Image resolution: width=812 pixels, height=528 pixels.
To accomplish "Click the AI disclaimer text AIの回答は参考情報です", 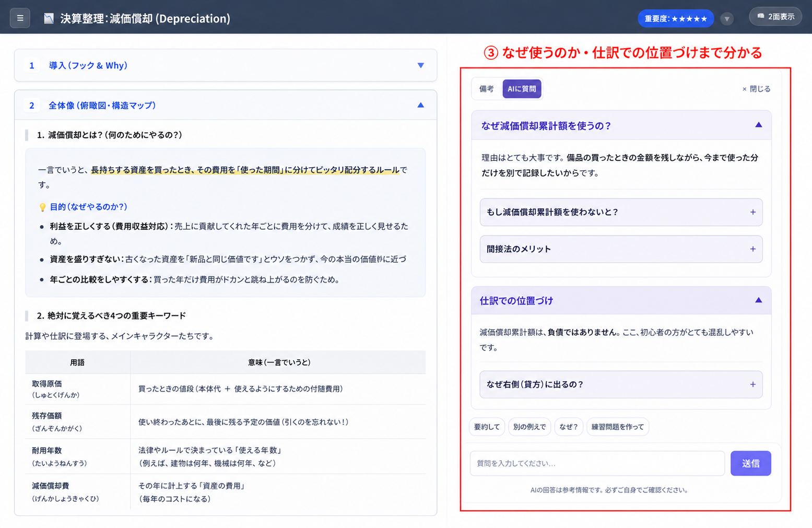I will (x=609, y=490).
